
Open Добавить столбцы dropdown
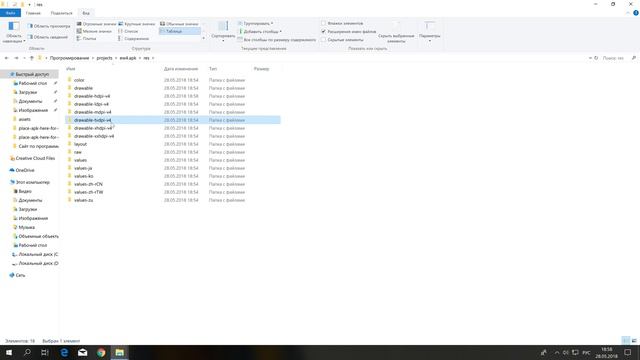(x=260, y=31)
